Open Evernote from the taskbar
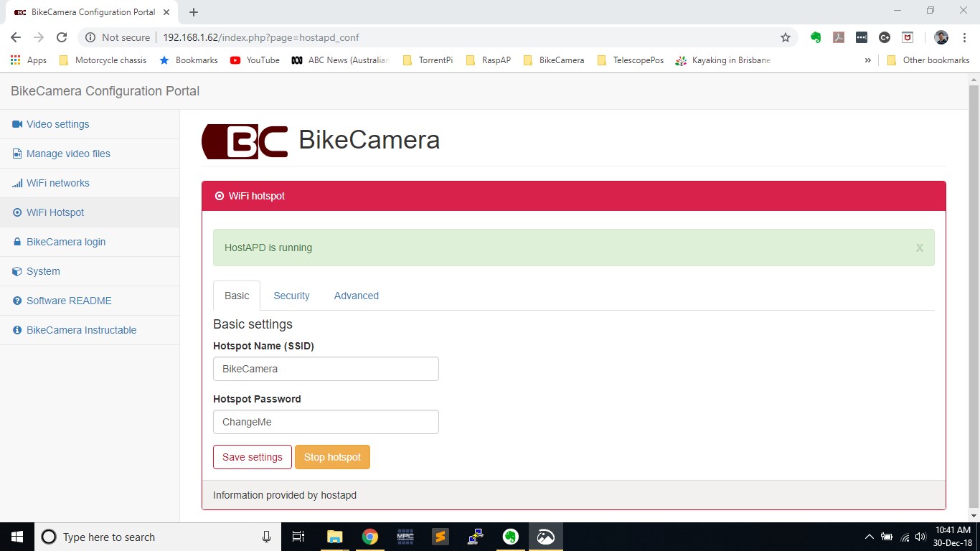Image resolution: width=980 pixels, height=551 pixels. [511, 537]
